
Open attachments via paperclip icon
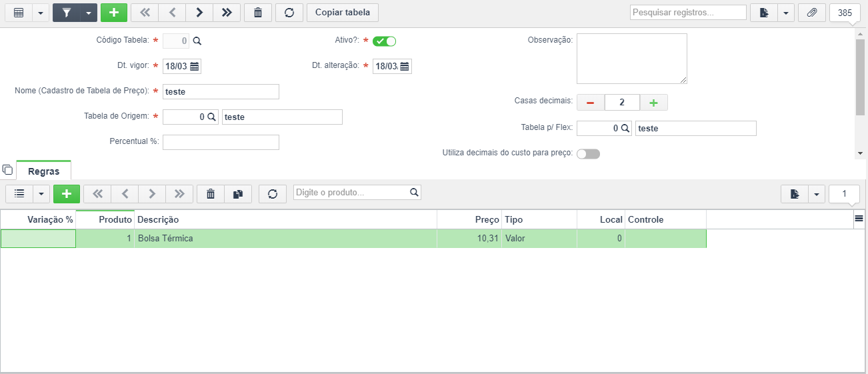point(812,13)
